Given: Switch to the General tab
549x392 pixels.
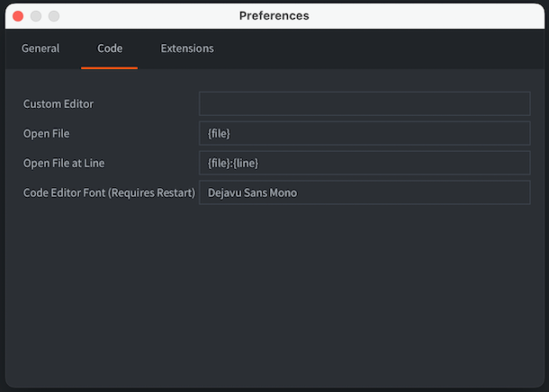Looking at the screenshot, I should 40,49.
